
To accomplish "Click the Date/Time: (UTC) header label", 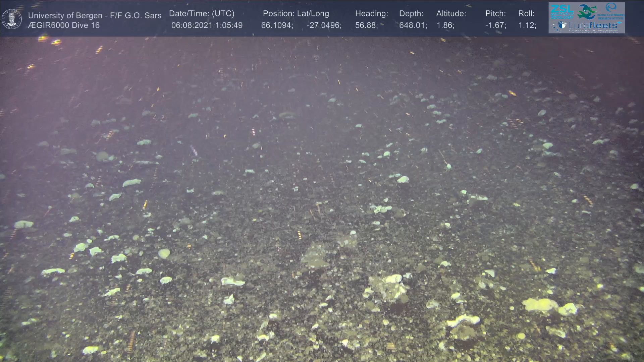I will pyautogui.click(x=202, y=13).
